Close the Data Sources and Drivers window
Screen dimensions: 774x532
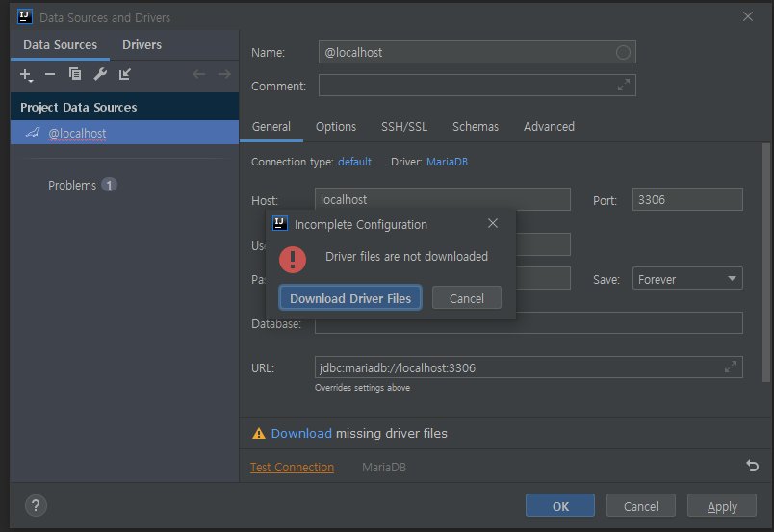[x=748, y=16]
